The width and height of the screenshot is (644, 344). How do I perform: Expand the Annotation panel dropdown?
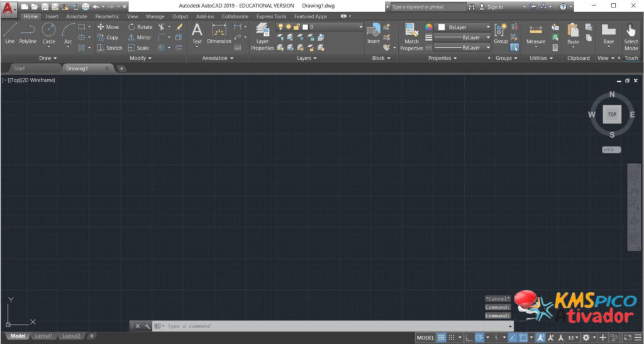218,58
